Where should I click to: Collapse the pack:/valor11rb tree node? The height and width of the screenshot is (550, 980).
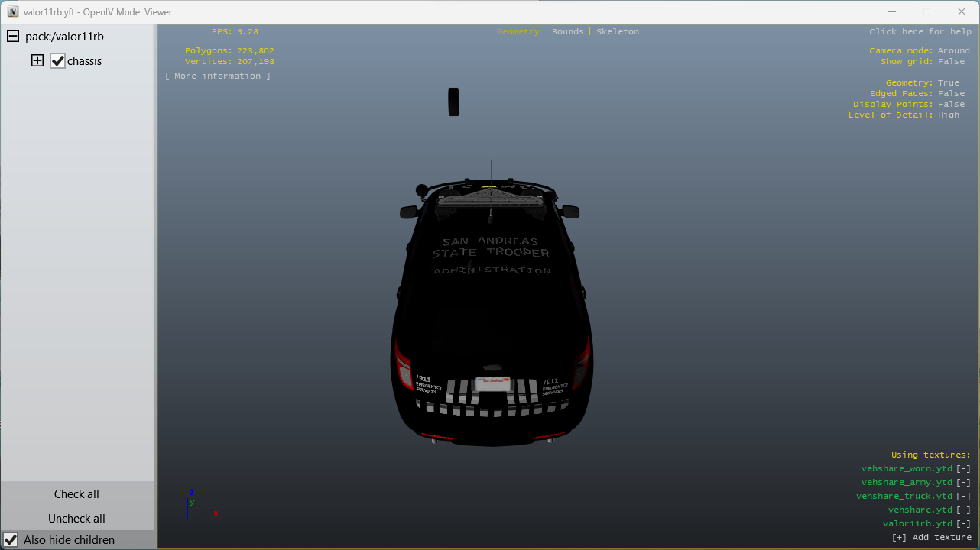tap(13, 37)
